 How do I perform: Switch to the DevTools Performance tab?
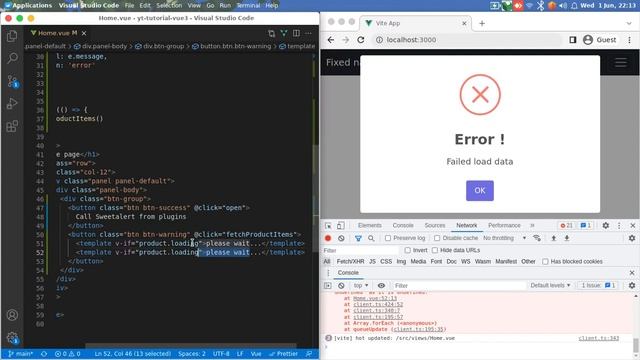504,225
